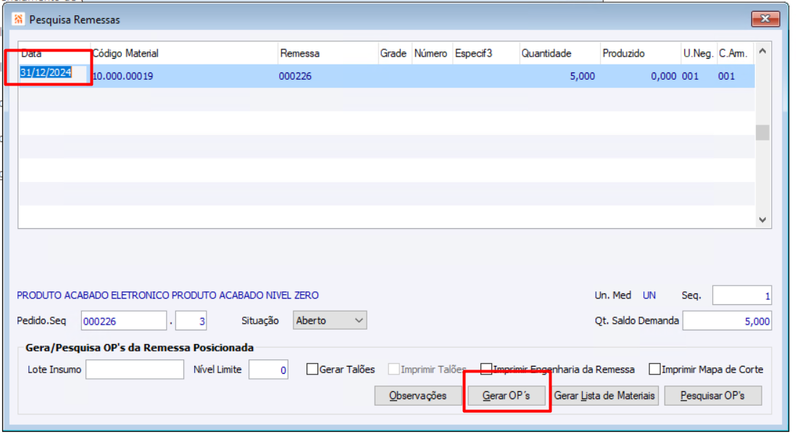Click the grid scrollbar up arrow
Screen dimensions: 800x434
coord(762,51)
